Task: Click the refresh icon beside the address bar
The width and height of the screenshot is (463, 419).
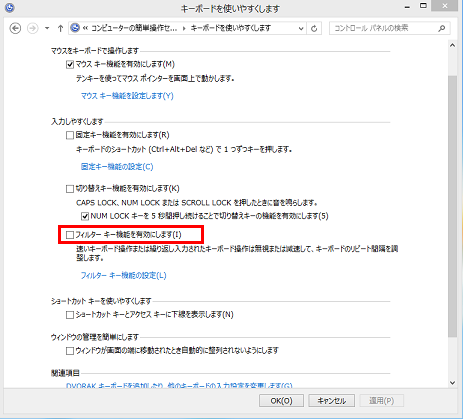Action: click(314, 28)
